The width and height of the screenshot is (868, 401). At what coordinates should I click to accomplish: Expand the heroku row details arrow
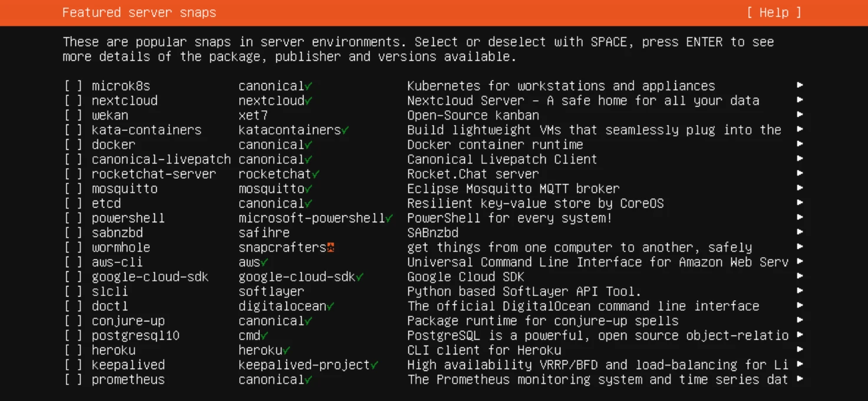[800, 350]
